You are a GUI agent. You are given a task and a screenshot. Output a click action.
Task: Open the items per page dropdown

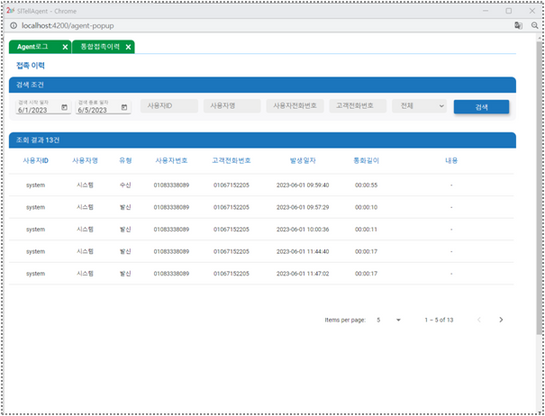pos(389,320)
